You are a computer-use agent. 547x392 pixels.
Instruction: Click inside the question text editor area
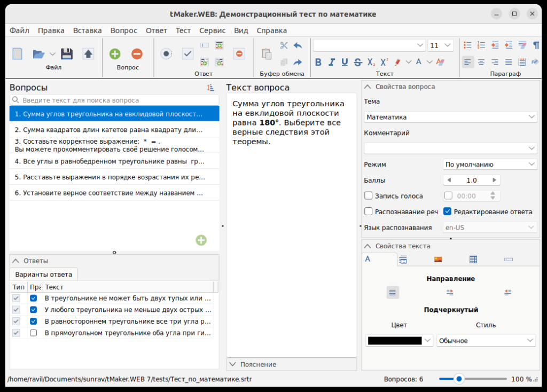click(x=292, y=225)
